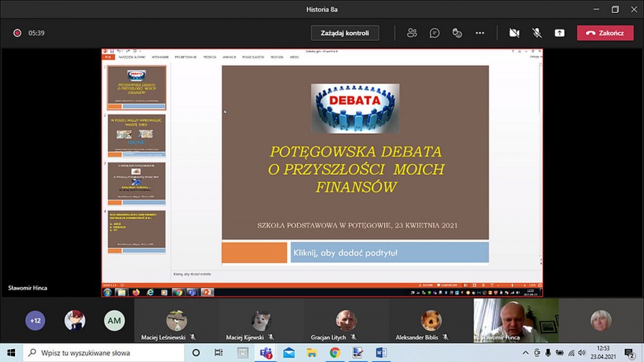The height and width of the screenshot is (362, 644).
Task: Open Word from the Windows taskbar
Action: (380, 353)
